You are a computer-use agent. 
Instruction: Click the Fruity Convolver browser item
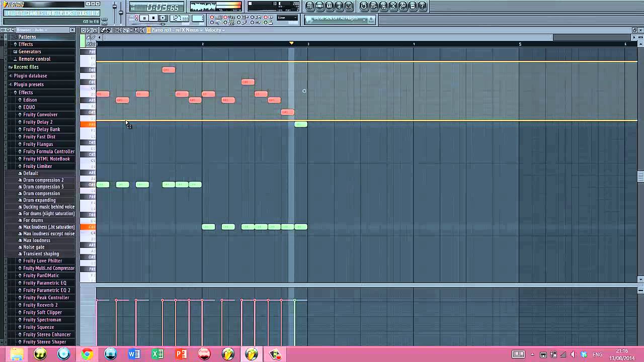pos(40,115)
